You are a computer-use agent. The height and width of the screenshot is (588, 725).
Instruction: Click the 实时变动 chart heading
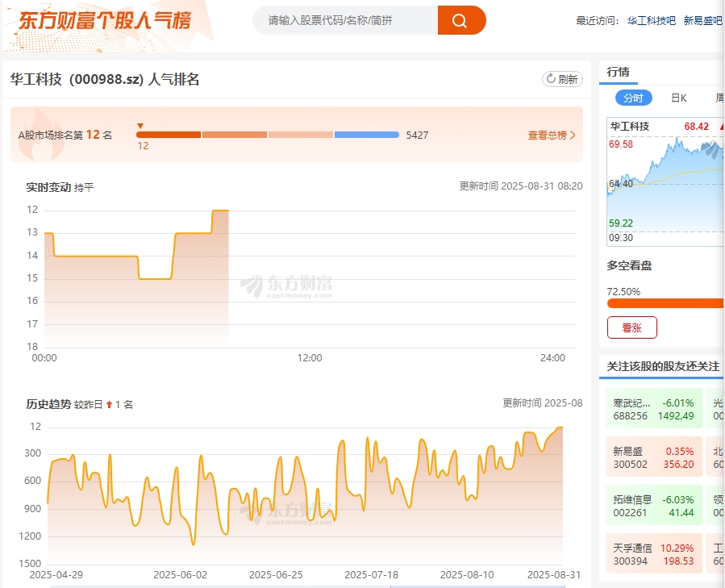click(48, 187)
